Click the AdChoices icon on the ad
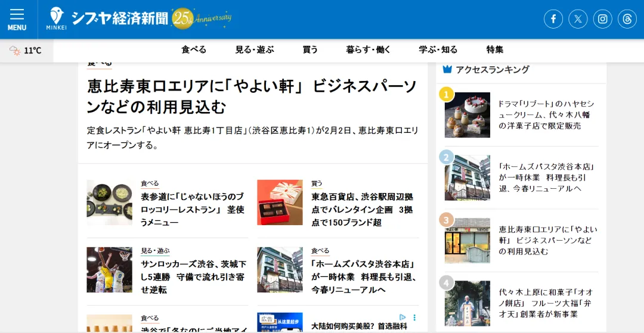The height and width of the screenshot is (333, 644). [x=402, y=317]
